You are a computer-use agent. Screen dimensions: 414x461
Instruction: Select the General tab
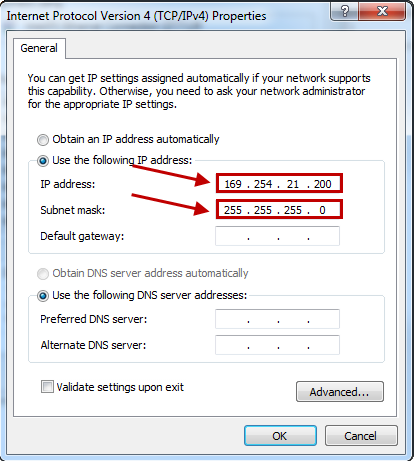coord(39,48)
